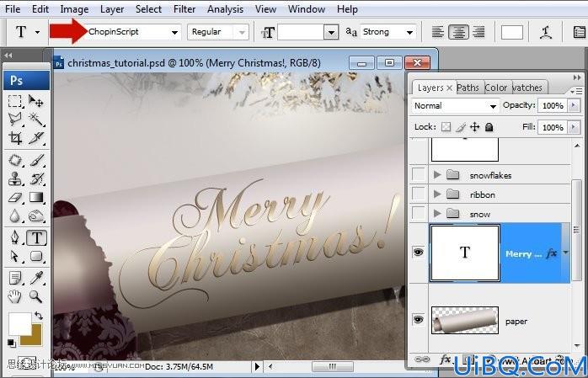Select the Rectangular Marquee tool
588x378 pixels.
pyautogui.click(x=15, y=101)
